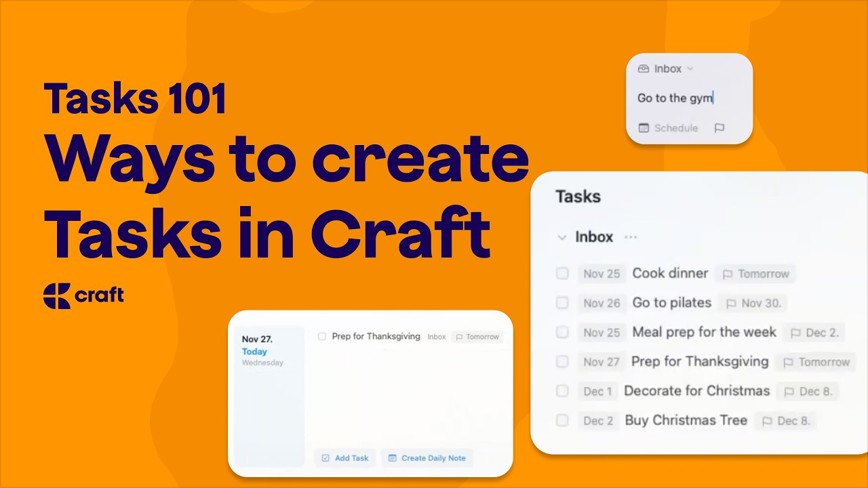Click Tomorrow flag on Prep for Thanksgiving in Tasks
Image resolution: width=868 pixels, height=488 pixels.
(816, 362)
